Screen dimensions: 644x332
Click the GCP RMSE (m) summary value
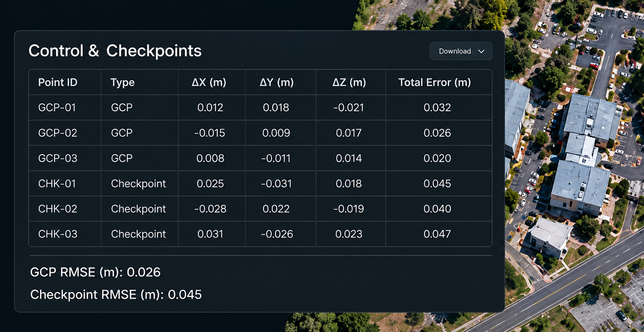tap(144, 272)
